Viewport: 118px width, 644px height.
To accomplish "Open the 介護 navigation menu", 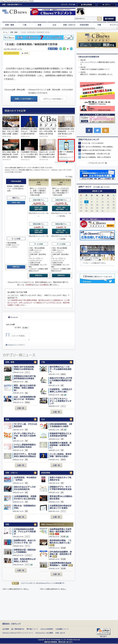I will click(x=24, y=25).
